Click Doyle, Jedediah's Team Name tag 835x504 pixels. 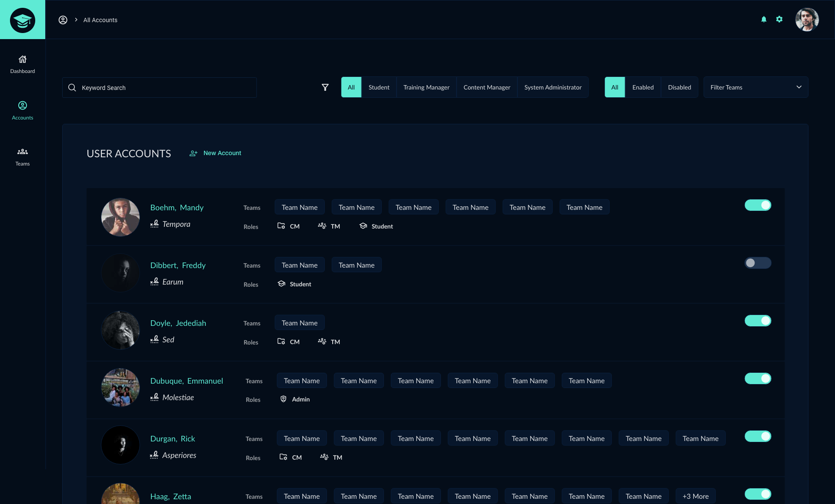(300, 323)
